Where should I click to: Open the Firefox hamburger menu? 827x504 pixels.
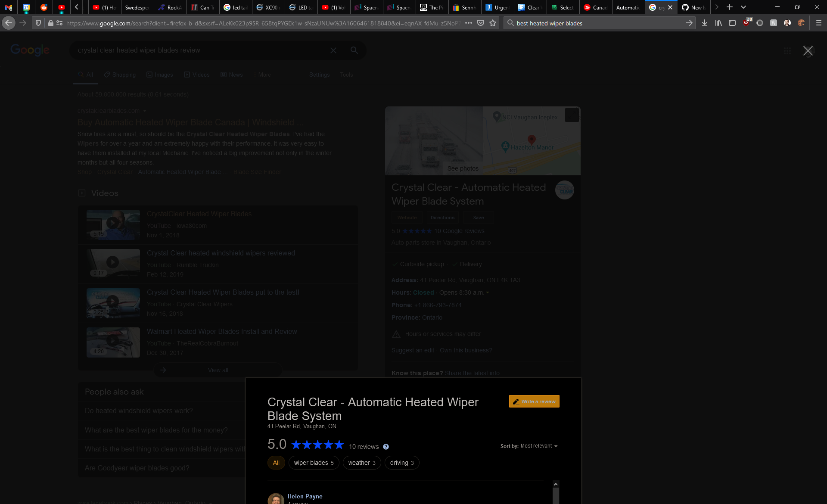pyautogui.click(x=819, y=23)
